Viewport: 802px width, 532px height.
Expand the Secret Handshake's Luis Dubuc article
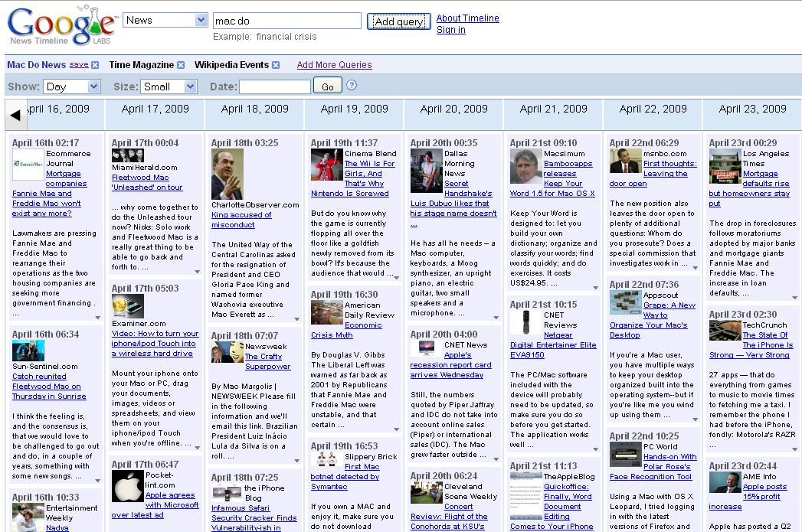point(496,318)
